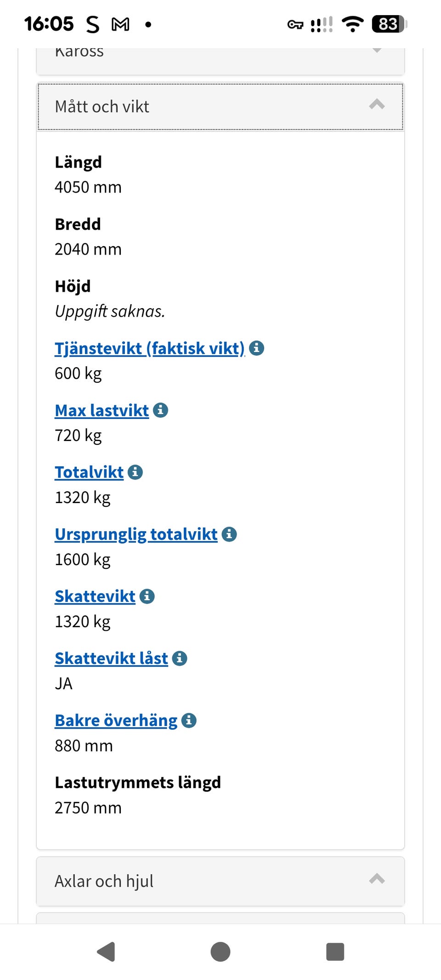Open the Ursprunglig totalvikt link
Image resolution: width=441 pixels, height=980 pixels.
tap(136, 534)
